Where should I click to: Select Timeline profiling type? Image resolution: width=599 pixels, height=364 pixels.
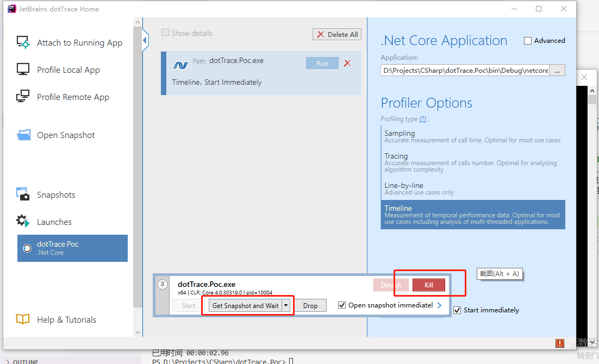472,215
